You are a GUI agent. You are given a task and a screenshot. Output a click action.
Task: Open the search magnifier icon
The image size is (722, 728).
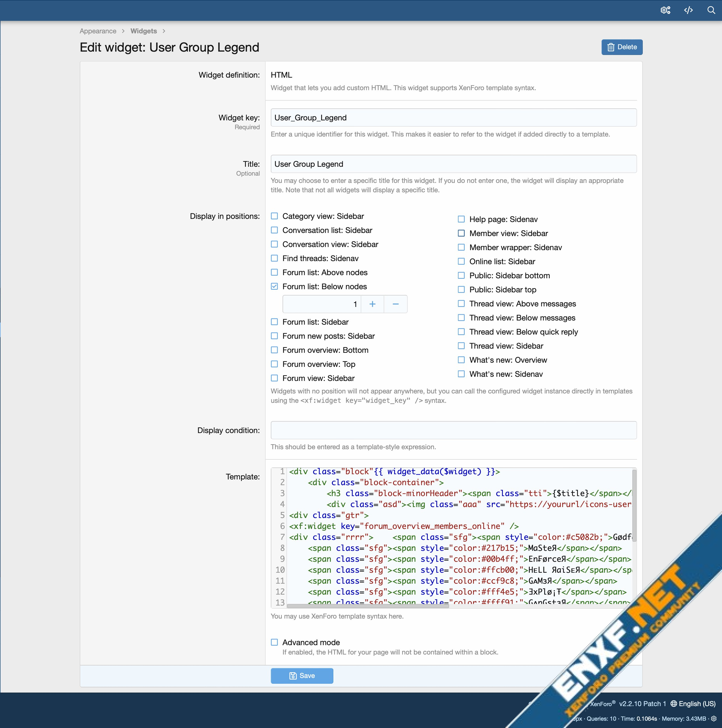[711, 10]
